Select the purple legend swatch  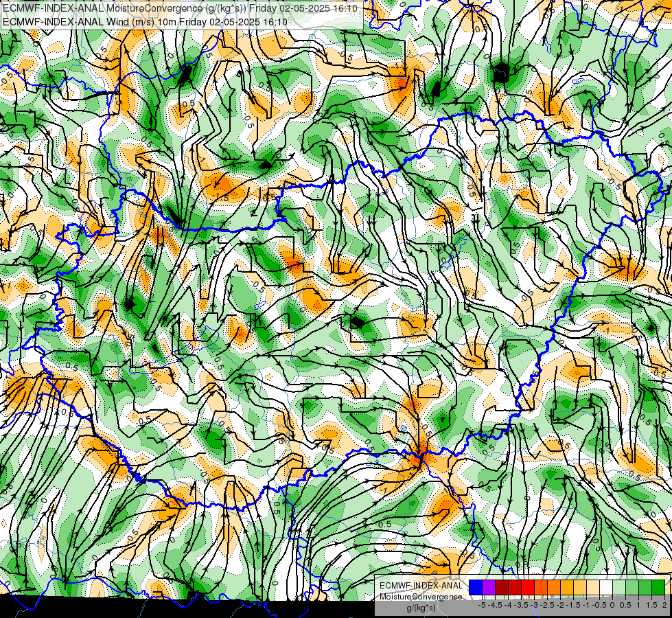pos(489,588)
